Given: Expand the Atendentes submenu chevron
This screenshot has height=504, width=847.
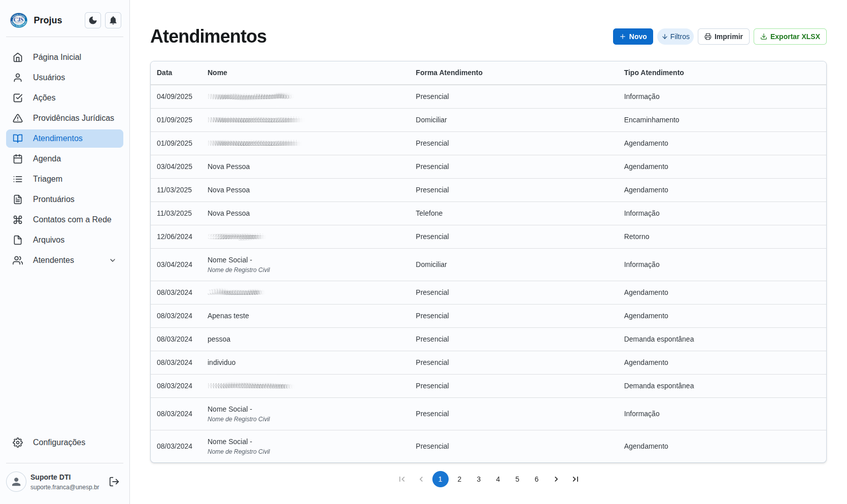Looking at the screenshot, I should tap(113, 260).
